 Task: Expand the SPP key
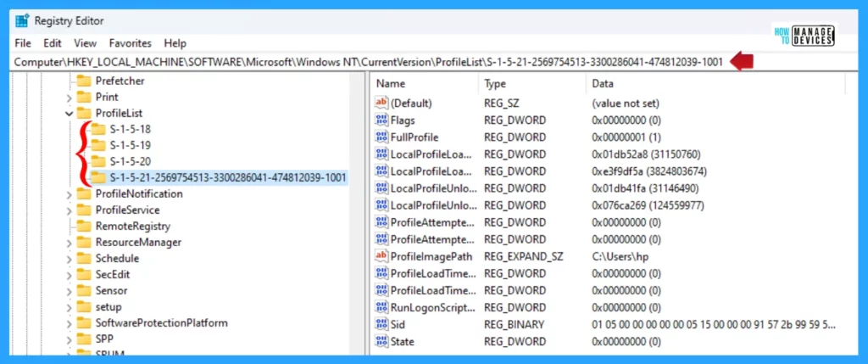click(70, 339)
